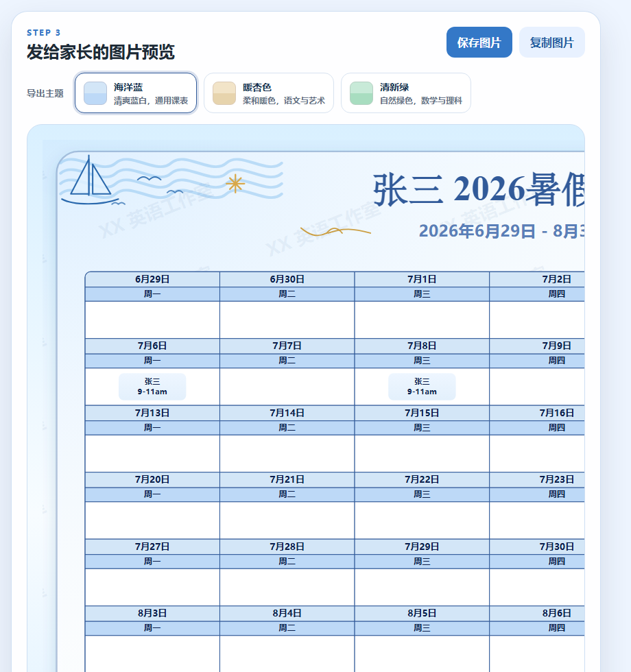Viewport: 631px width, 672px height.
Task: Click the STEP 3 label
Action: point(44,33)
